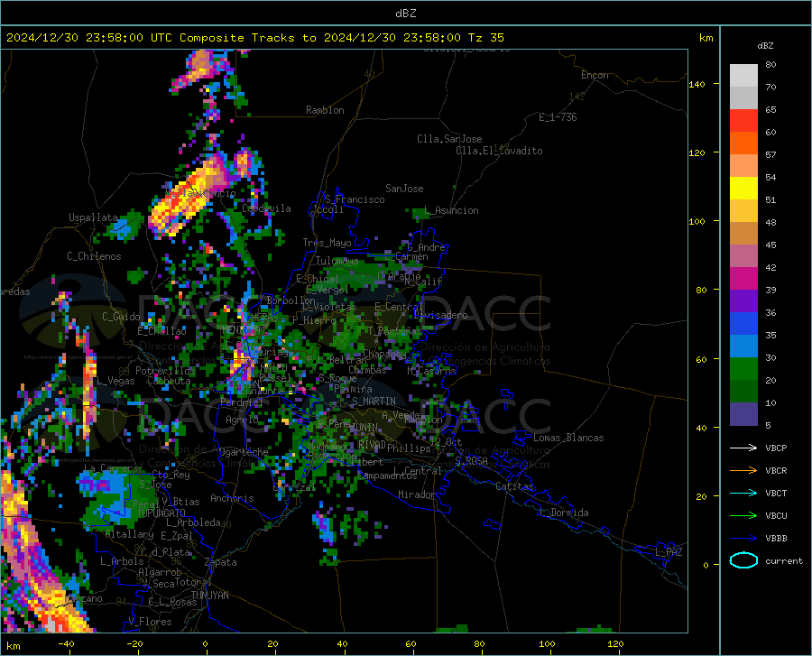Viewport: 812px width, 656px height.
Task: Click the C_Chilenos map label
Action: (x=94, y=256)
